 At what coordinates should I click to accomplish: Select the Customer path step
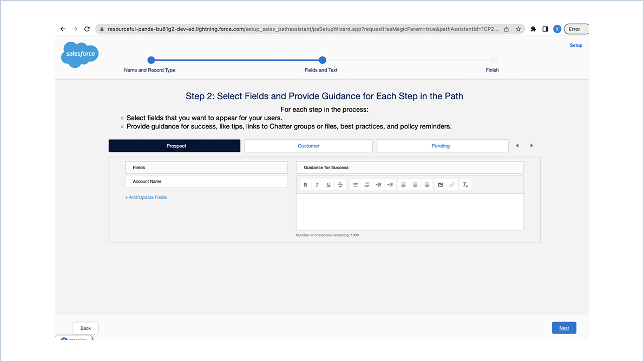coord(308,145)
